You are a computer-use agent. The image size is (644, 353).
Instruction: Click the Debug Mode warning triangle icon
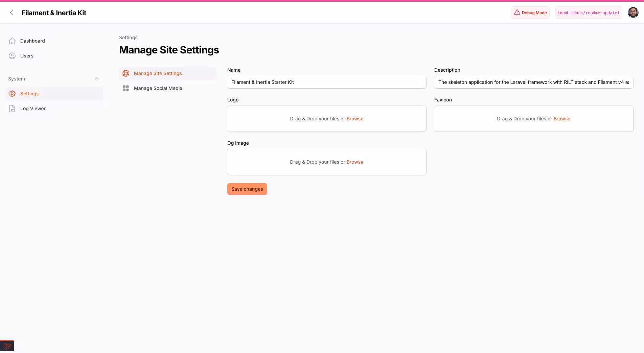pos(517,13)
